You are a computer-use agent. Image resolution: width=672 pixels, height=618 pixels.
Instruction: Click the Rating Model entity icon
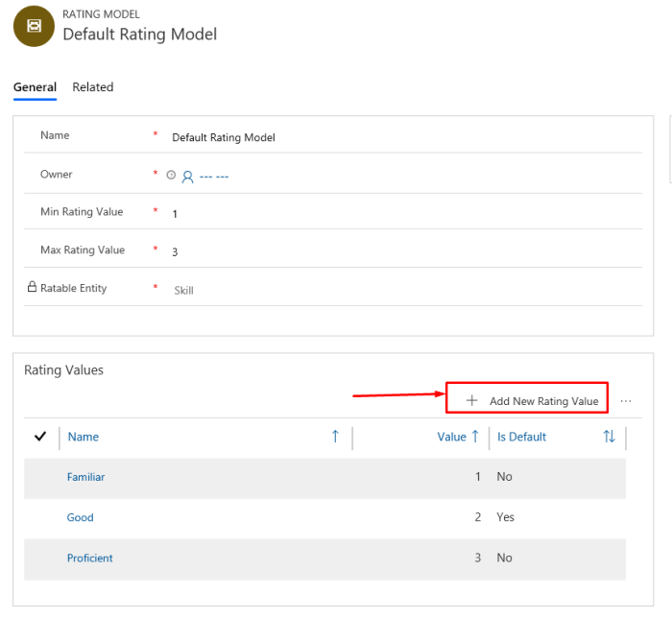tap(34, 26)
